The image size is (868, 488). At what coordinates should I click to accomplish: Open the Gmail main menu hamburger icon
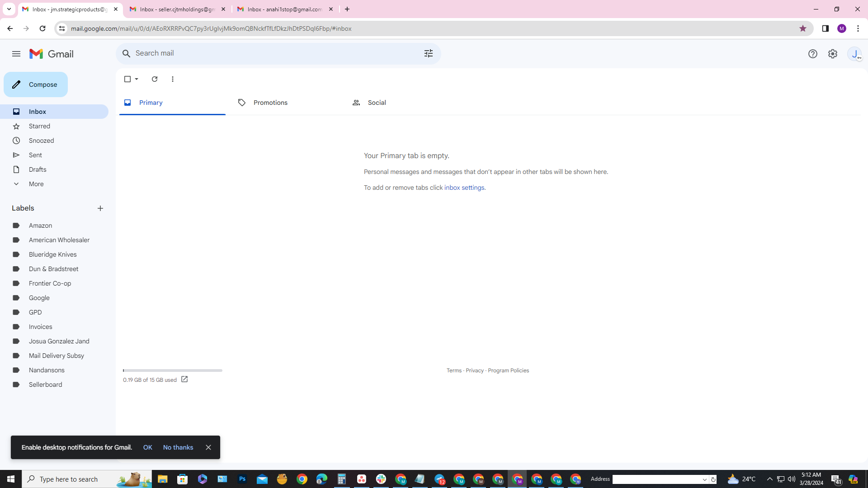tap(16, 54)
